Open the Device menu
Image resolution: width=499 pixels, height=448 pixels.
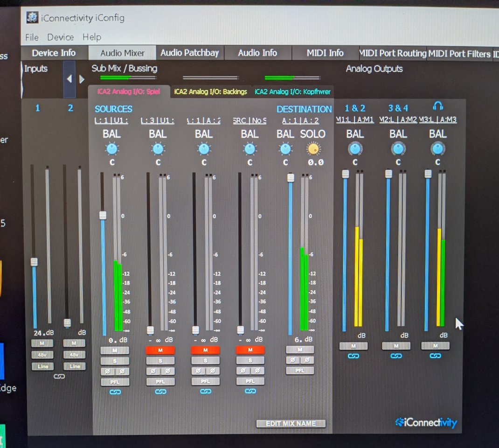[x=61, y=37]
